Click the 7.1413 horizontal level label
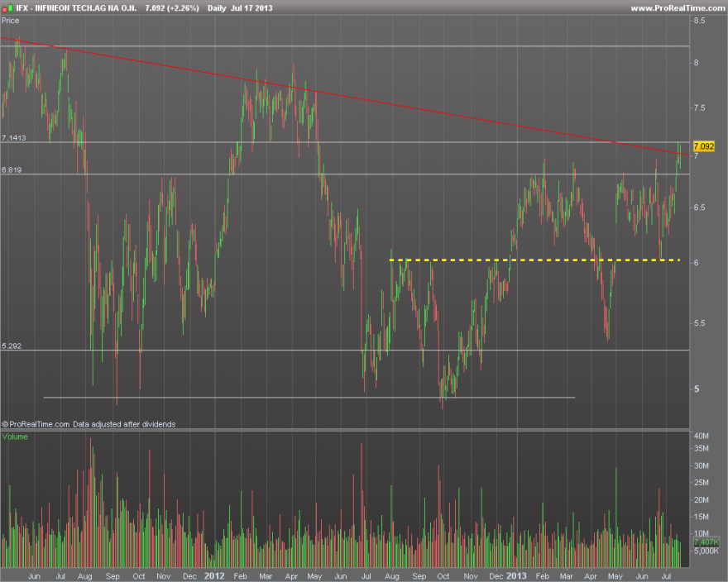This screenshot has width=728, height=582. (x=14, y=138)
